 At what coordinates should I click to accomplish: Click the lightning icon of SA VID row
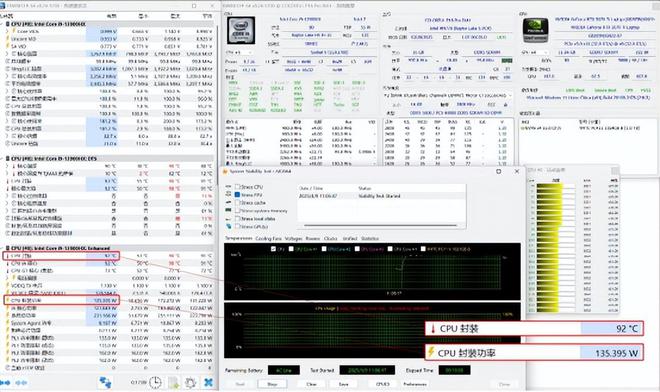click(8, 46)
